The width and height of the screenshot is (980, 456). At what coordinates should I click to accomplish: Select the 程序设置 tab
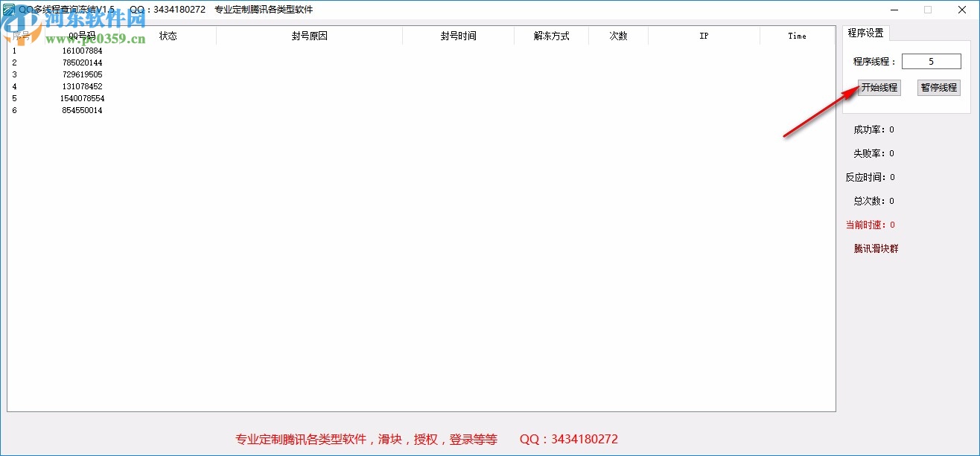coord(865,33)
